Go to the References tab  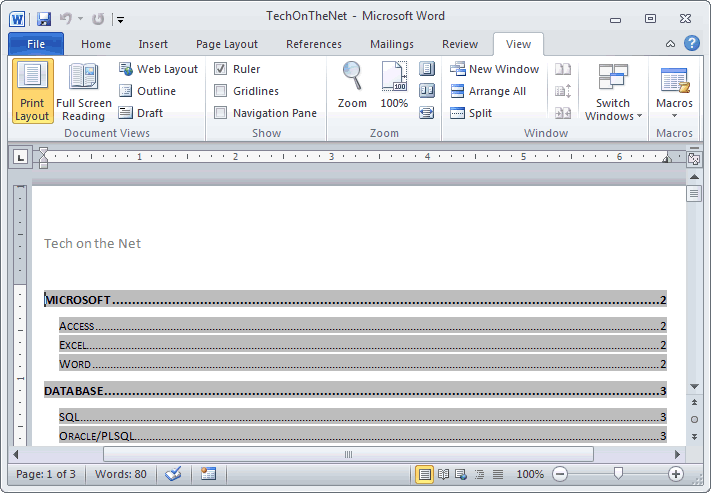[314, 44]
